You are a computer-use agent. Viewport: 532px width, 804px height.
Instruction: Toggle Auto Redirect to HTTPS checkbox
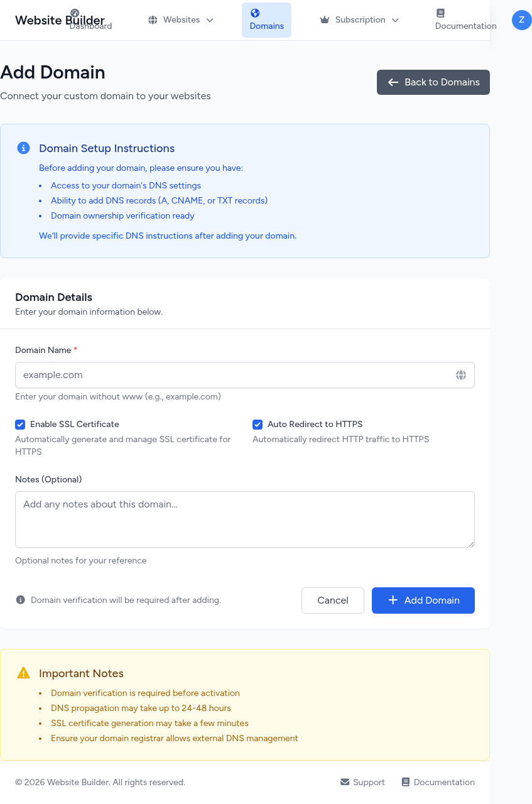258,425
